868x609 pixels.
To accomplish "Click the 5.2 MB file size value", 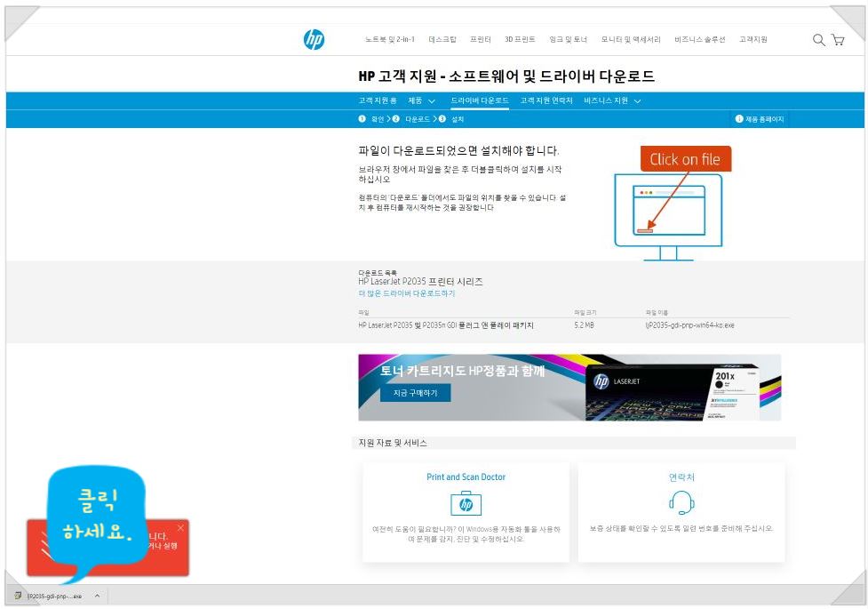I will point(584,325).
